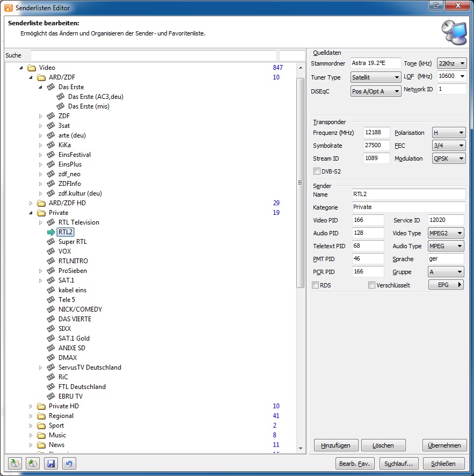Click the channel icon next to VOX
The image size is (474, 476).
point(51,251)
